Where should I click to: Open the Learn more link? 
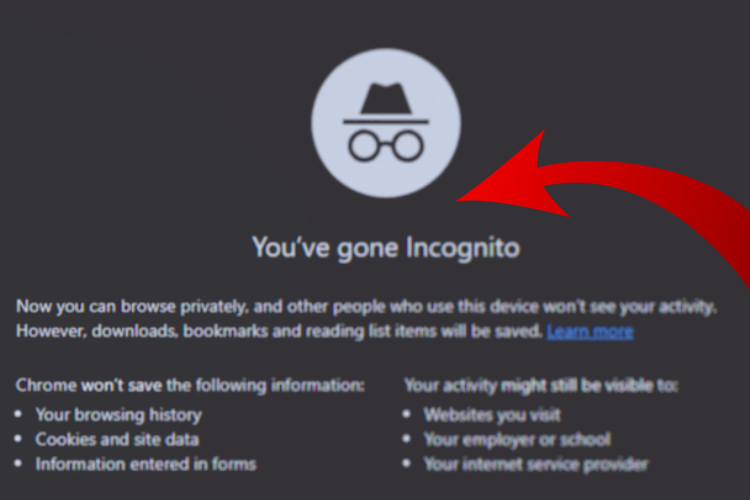coord(589,330)
